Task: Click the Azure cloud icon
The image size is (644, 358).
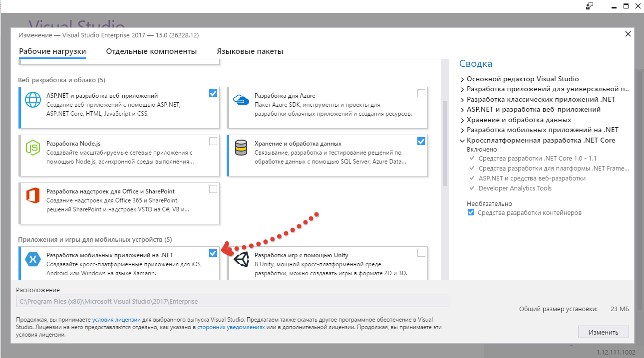Action: pos(241,100)
